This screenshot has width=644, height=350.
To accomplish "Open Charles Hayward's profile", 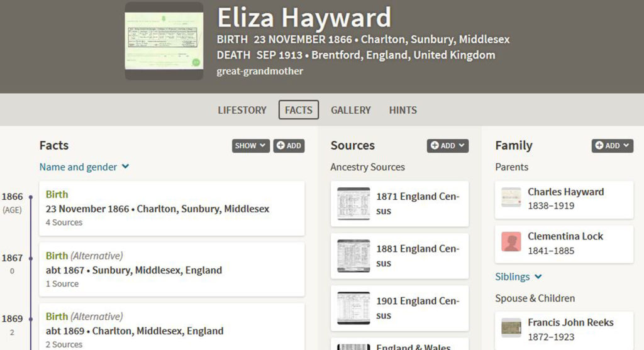I will coord(564,199).
